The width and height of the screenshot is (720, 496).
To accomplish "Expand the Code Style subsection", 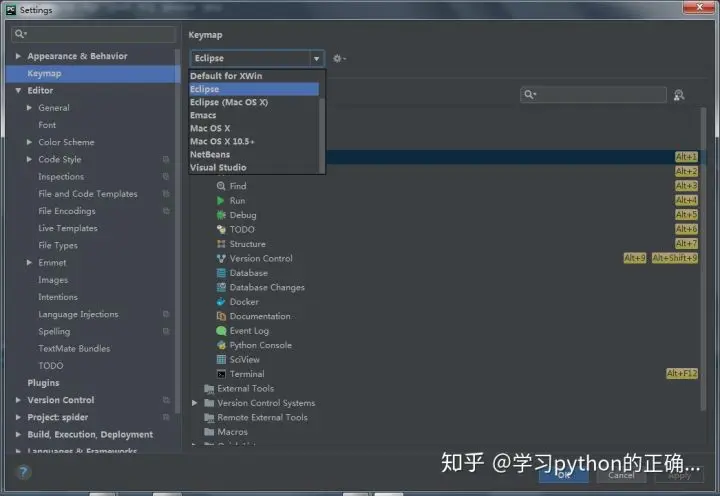I will click(x=29, y=159).
